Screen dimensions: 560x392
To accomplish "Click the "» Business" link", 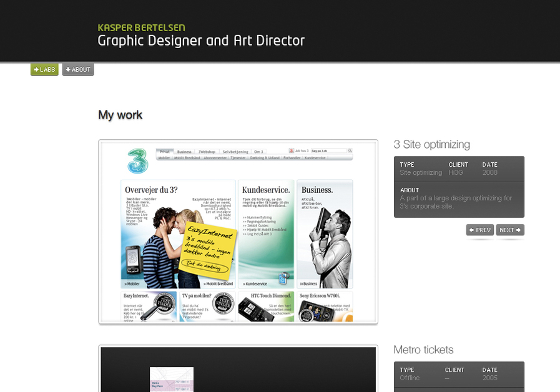I will (308, 283).
